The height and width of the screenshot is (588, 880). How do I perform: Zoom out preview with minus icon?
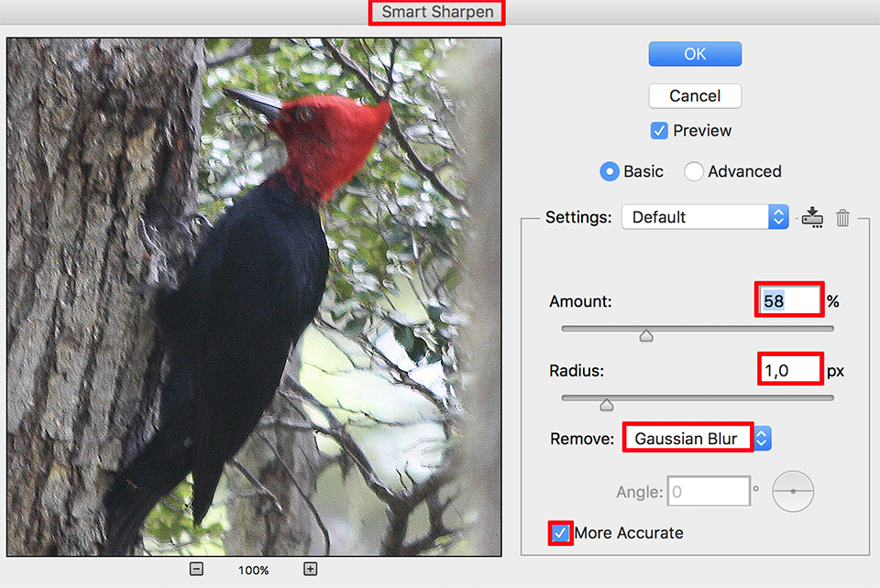tap(196, 570)
